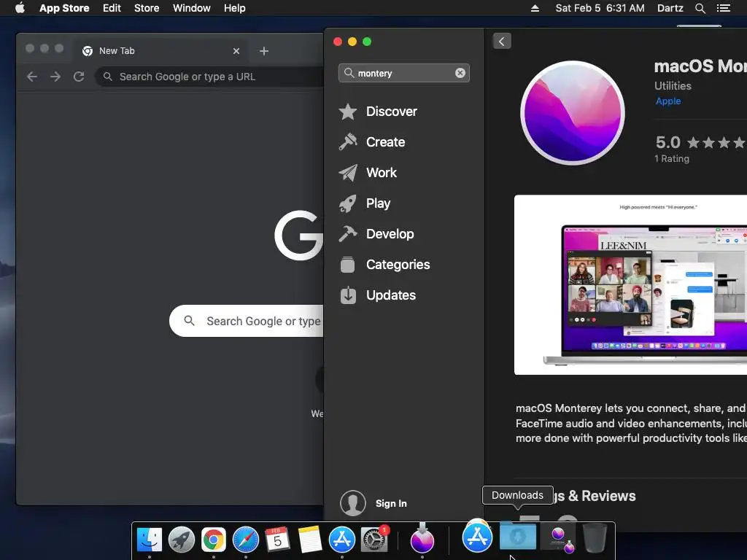
Task: Clear the montery search text
Action: click(460, 73)
